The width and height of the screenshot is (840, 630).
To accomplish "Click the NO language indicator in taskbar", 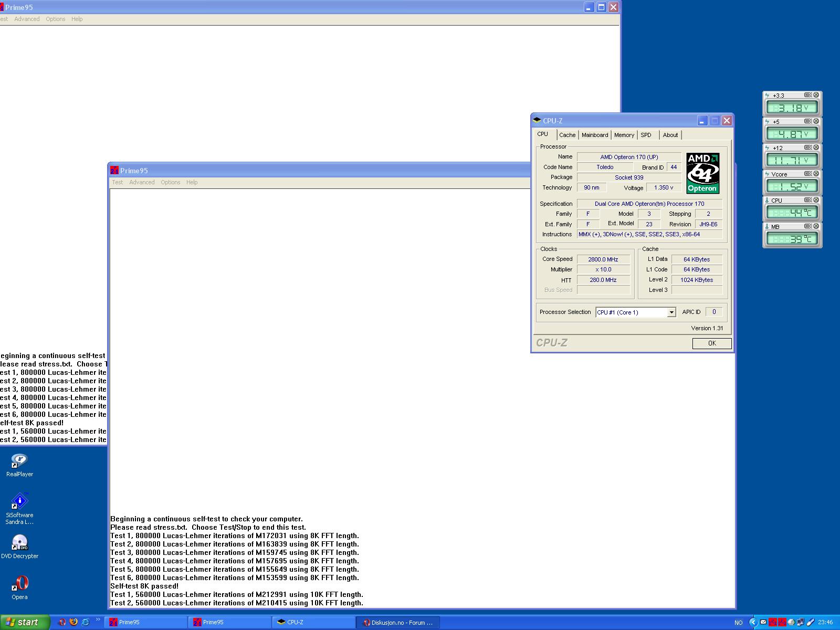I will 739,623.
